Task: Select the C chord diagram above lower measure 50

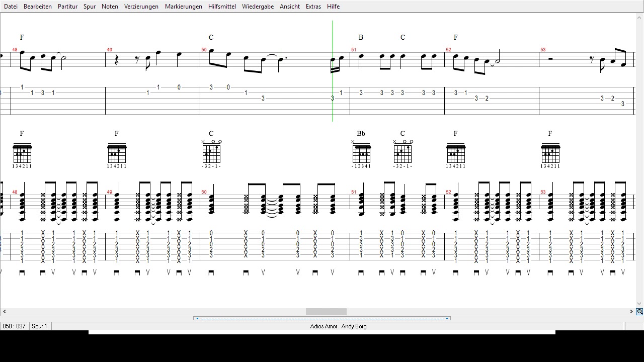Action: (211, 152)
